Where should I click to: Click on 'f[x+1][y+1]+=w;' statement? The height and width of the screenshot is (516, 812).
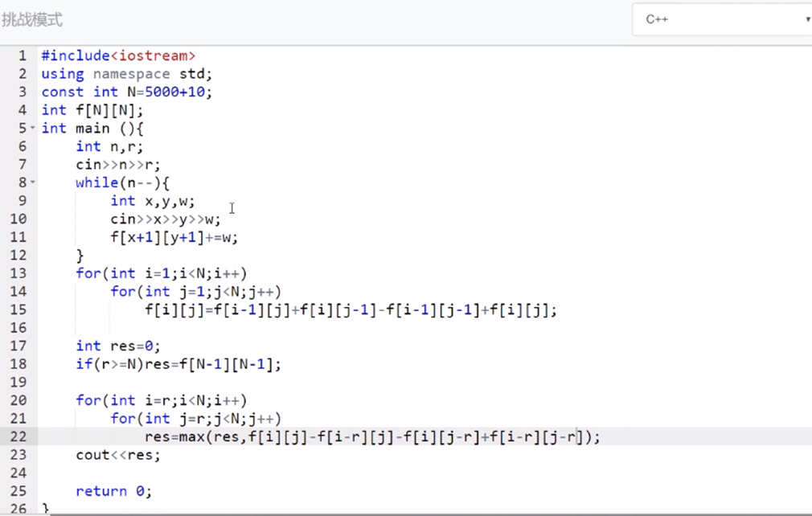tap(174, 238)
